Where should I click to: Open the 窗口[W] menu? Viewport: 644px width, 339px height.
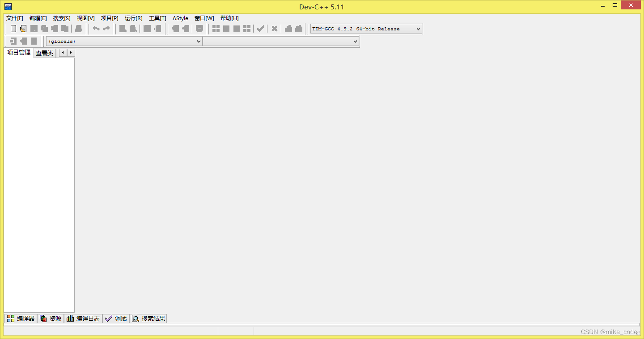click(x=204, y=18)
